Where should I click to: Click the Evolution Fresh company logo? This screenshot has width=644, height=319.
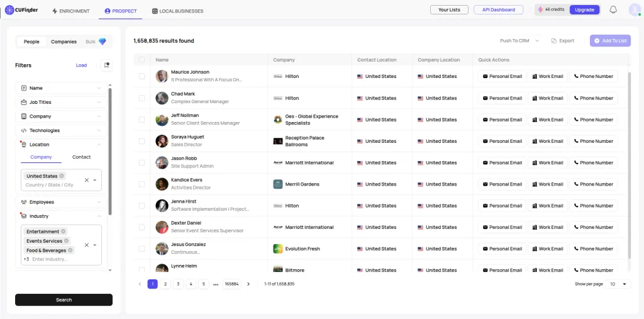click(277, 249)
